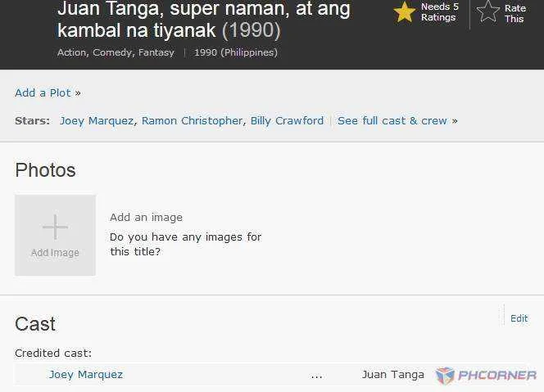Click the Needs 5 Ratings text
Image resolution: width=544 pixels, height=392 pixels.
440,11
